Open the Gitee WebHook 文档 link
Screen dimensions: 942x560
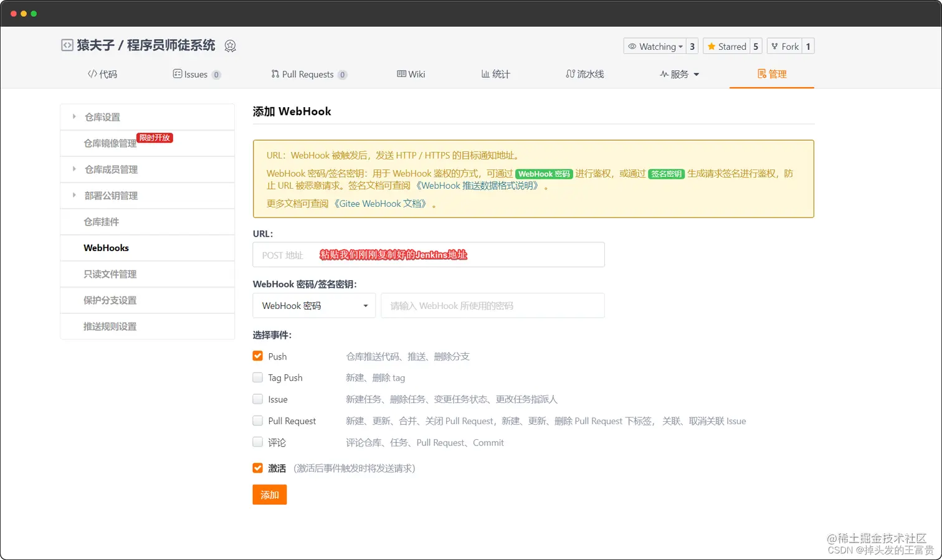click(381, 204)
